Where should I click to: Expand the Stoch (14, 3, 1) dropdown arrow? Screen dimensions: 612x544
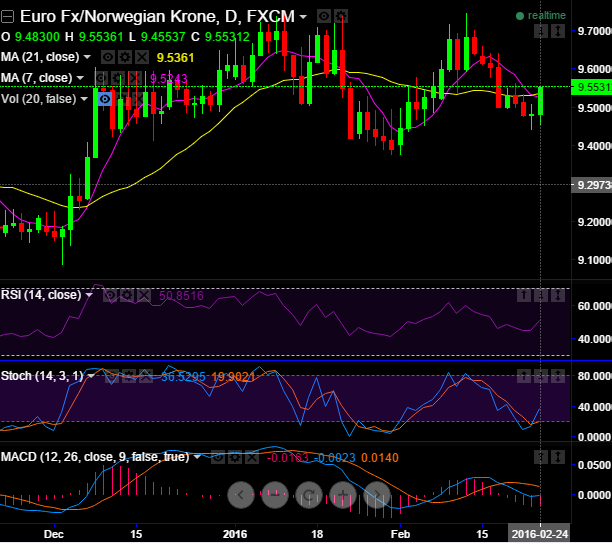[91, 376]
